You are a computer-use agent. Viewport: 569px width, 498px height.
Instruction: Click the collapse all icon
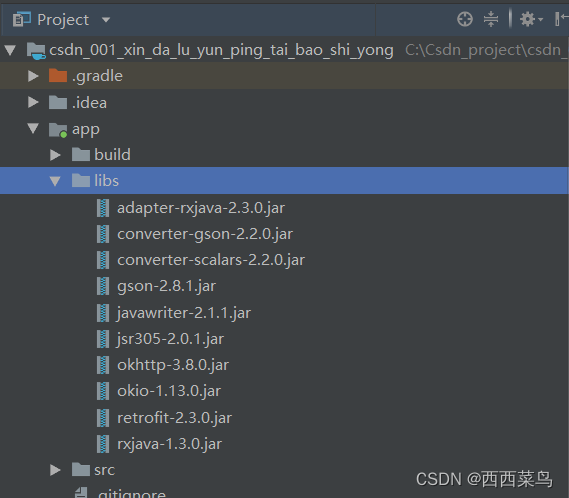(x=491, y=19)
